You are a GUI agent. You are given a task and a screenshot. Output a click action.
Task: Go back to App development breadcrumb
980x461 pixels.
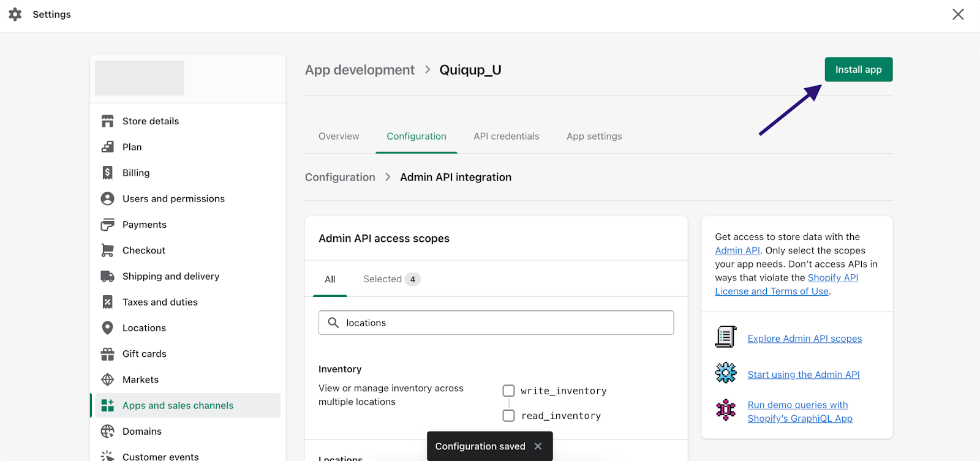[x=360, y=70]
